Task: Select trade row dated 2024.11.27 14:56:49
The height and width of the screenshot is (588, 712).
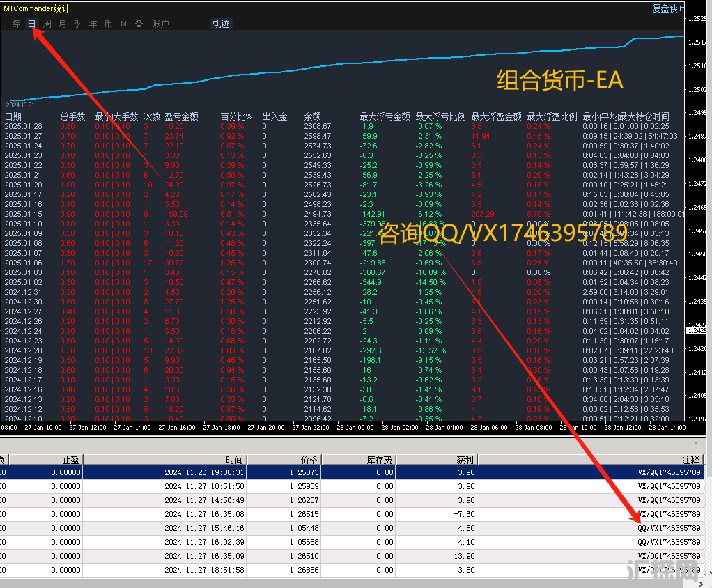Action: 352,500
